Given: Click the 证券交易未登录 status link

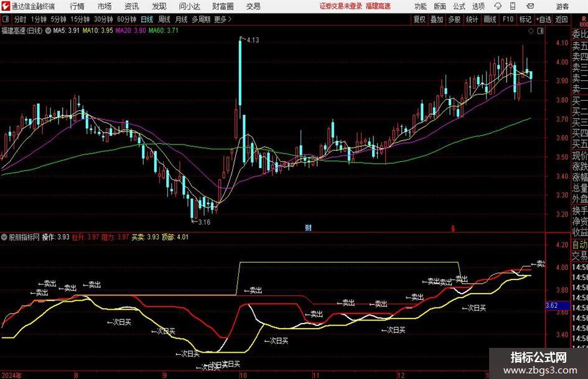Looking at the screenshot, I should point(341,6).
